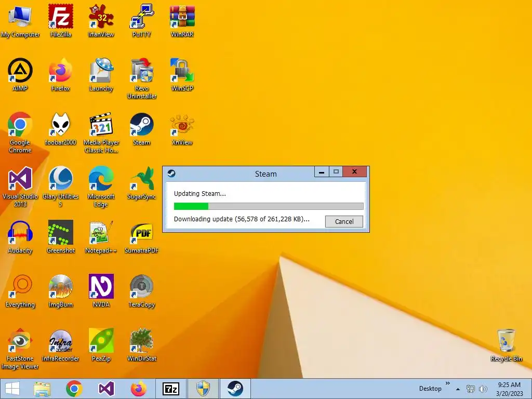Select the Everything desktop shortcut
532x399 pixels.
(20, 291)
